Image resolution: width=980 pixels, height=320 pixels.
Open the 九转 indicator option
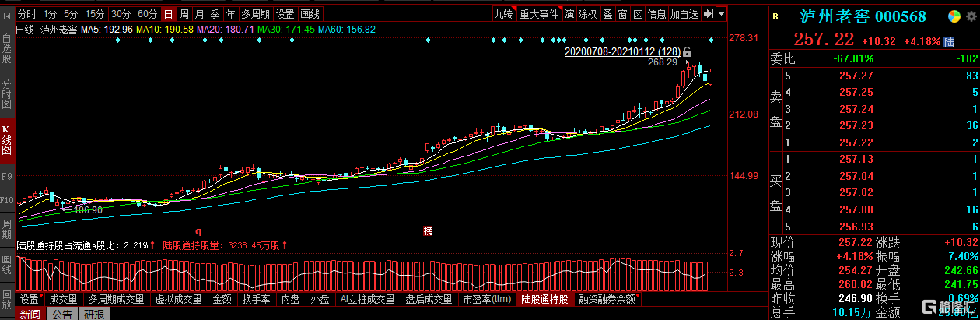point(505,14)
